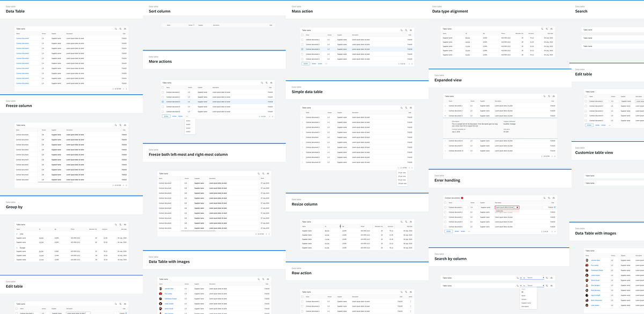Open the settings gear in the Simple data table toolbar
This screenshot has width=644, height=314.
click(x=411, y=107)
